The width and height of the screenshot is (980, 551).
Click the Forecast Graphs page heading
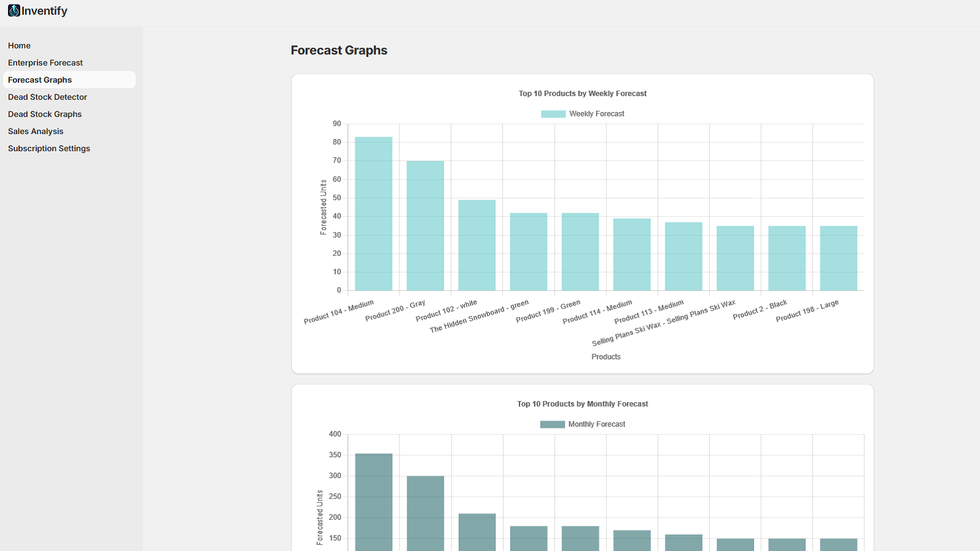tap(339, 50)
